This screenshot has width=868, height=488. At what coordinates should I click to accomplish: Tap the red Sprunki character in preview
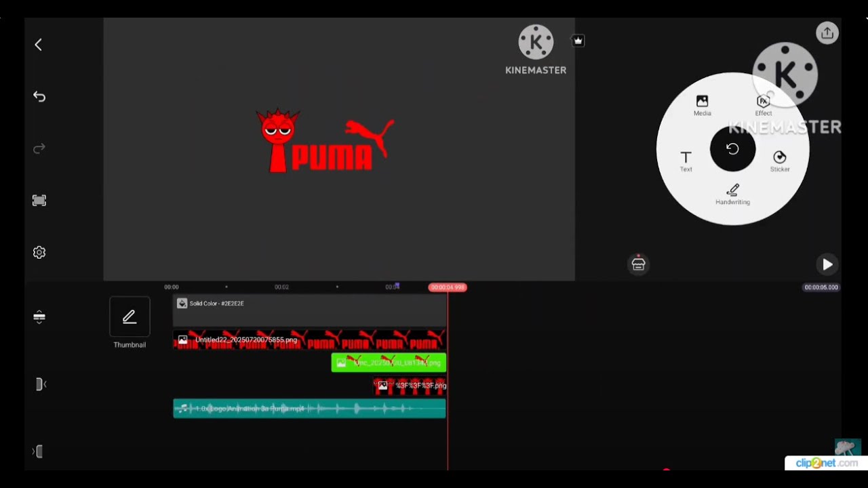[277, 140]
